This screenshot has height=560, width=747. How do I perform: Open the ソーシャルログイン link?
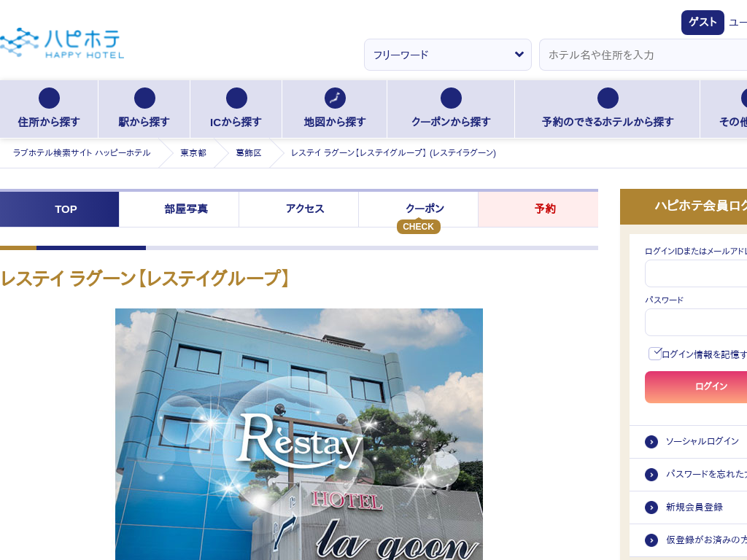(x=703, y=441)
